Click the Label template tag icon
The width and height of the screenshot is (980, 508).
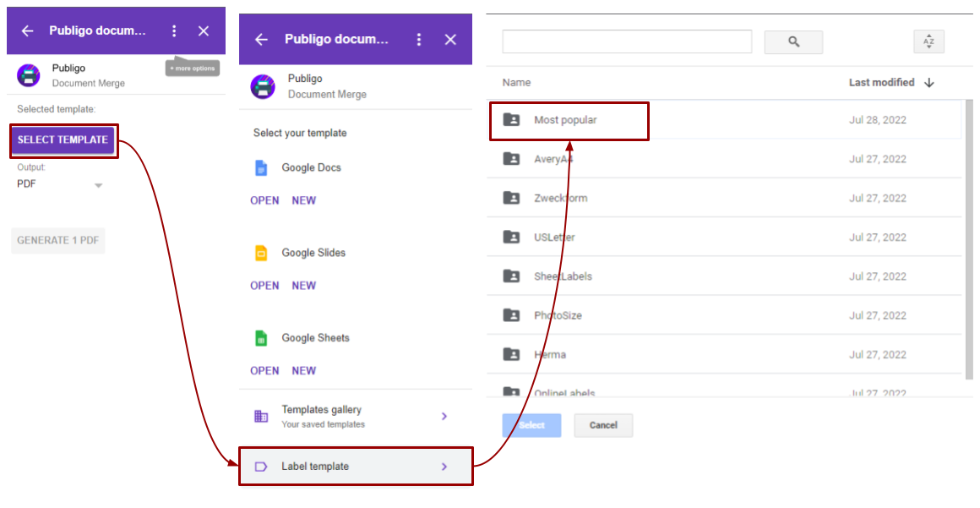click(x=261, y=467)
